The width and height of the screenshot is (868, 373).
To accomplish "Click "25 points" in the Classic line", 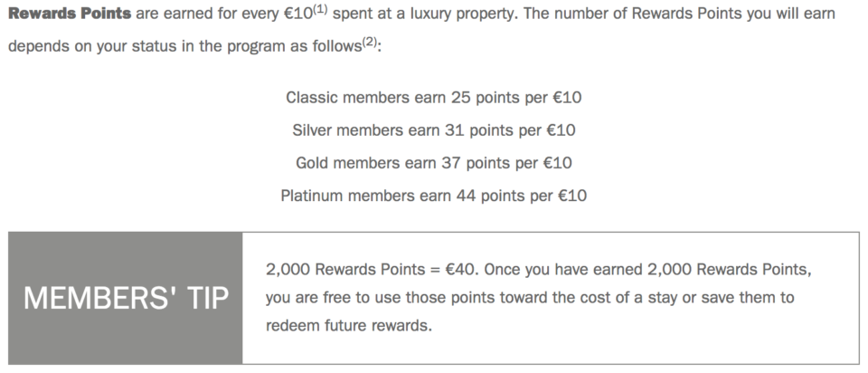I will tap(485, 98).
